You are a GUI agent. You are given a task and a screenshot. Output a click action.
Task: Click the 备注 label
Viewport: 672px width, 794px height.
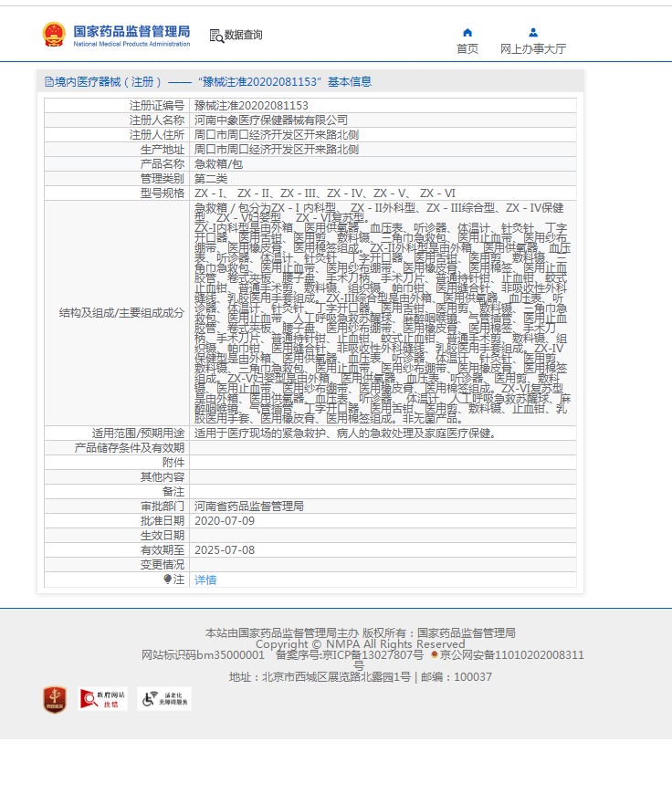[173, 492]
